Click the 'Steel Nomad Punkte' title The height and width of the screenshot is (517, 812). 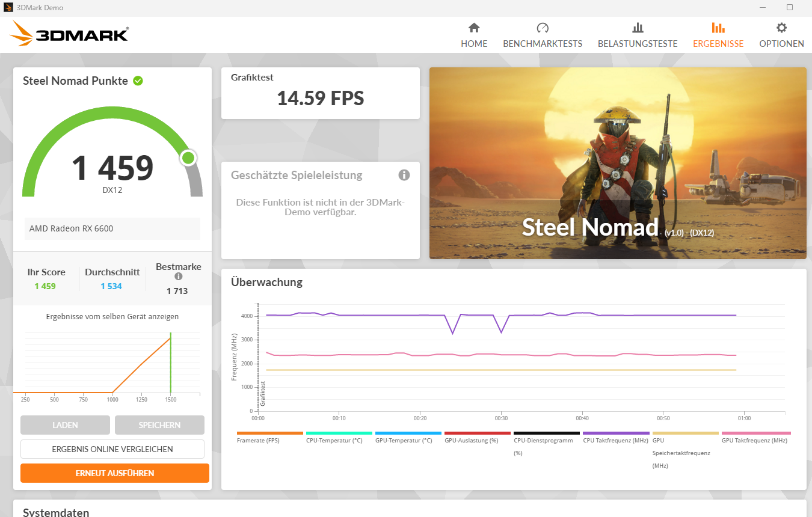click(x=75, y=81)
